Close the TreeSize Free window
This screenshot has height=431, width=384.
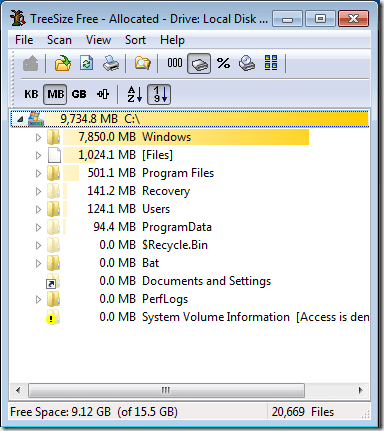point(353,18)
